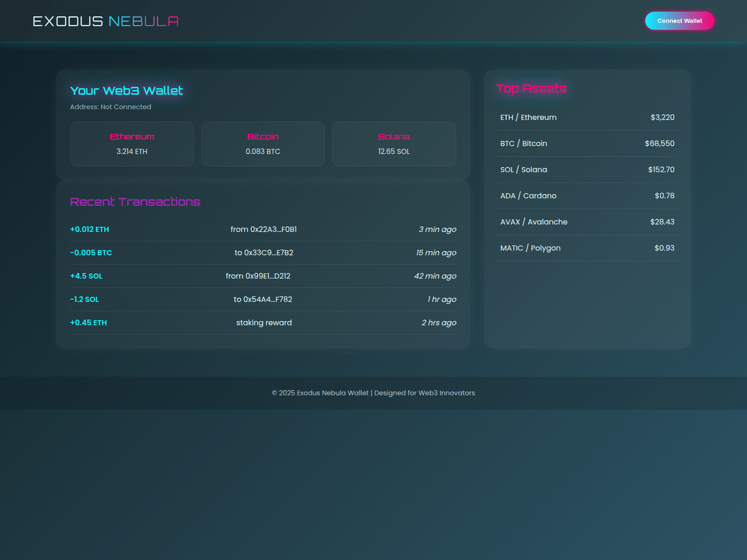Select the MATIC / Polygon asset entry

(587, 248)
